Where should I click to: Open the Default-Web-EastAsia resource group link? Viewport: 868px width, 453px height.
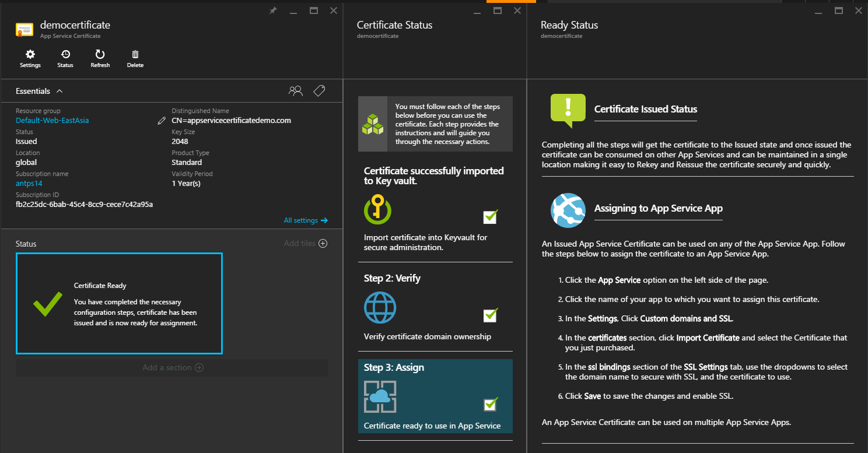click(x=52, y=121)
